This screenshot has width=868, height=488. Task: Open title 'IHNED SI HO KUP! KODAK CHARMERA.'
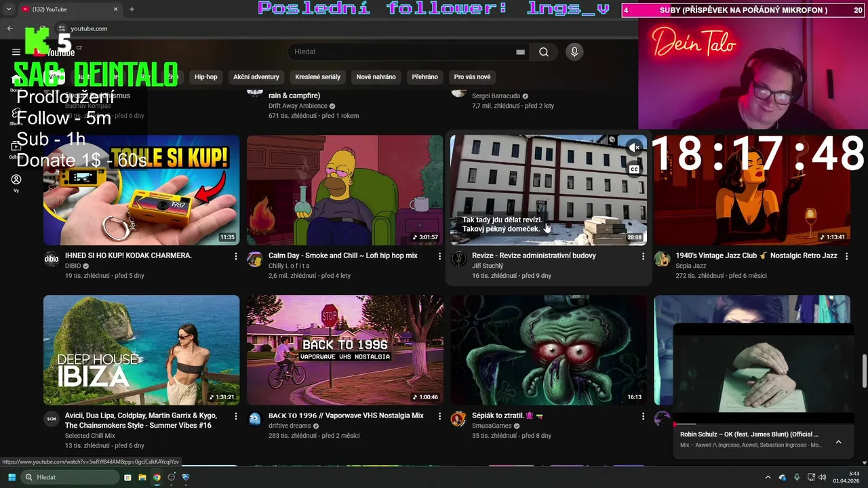pos(128,256)
